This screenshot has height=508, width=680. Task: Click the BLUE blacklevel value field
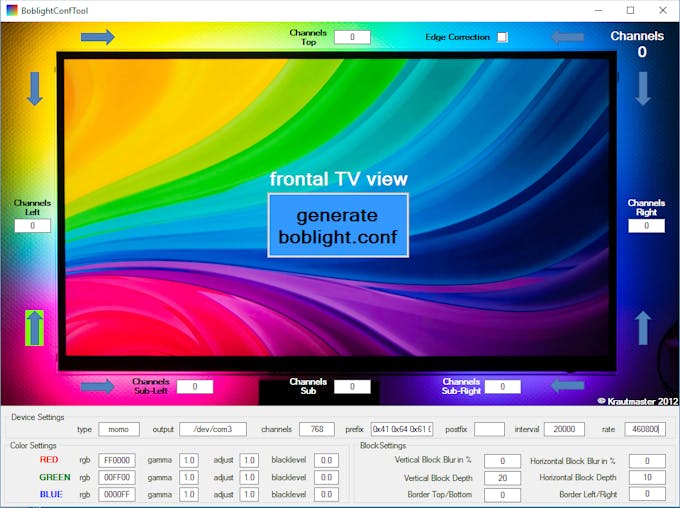click(326, 494)
